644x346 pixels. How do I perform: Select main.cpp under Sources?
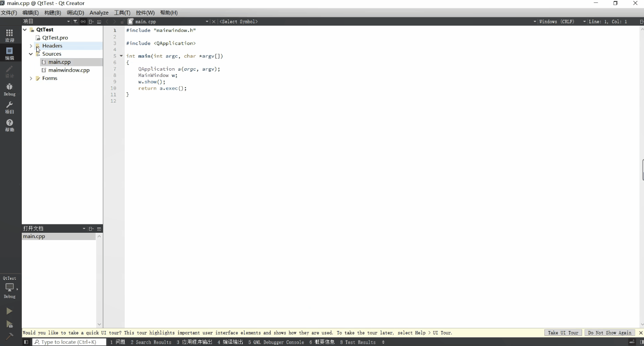coord(59,62)
